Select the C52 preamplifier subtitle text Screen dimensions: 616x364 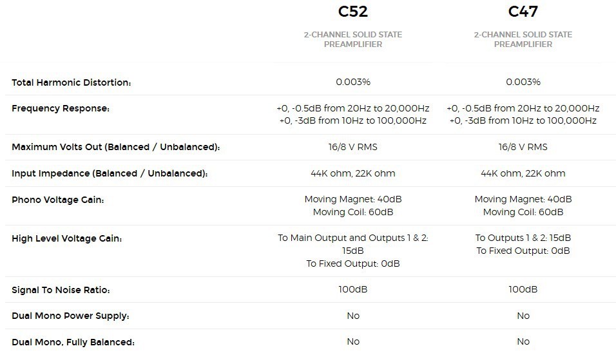click(352, 39)
